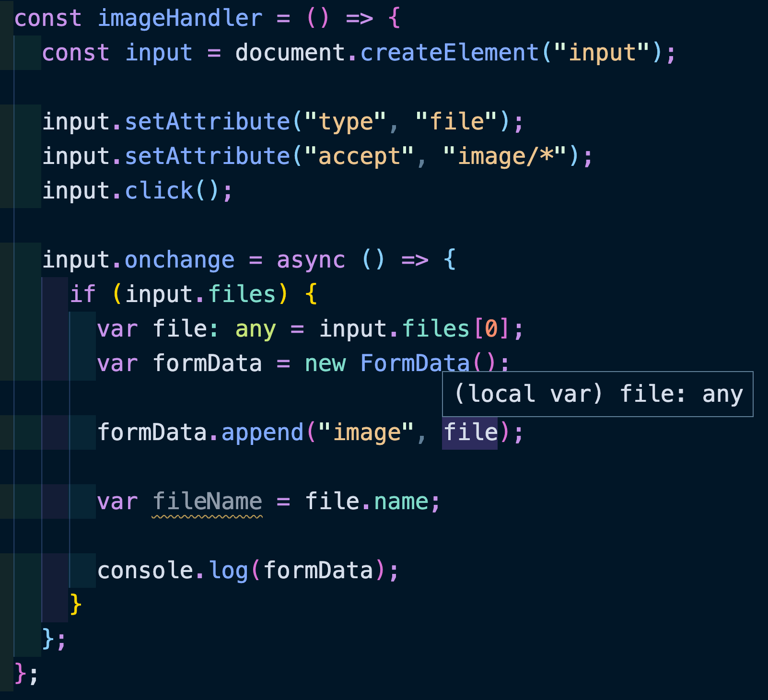Click the FormData constructor name
The width and height of the screenshot is (768, 700).
pyautogui.click(x=415, y=363)
